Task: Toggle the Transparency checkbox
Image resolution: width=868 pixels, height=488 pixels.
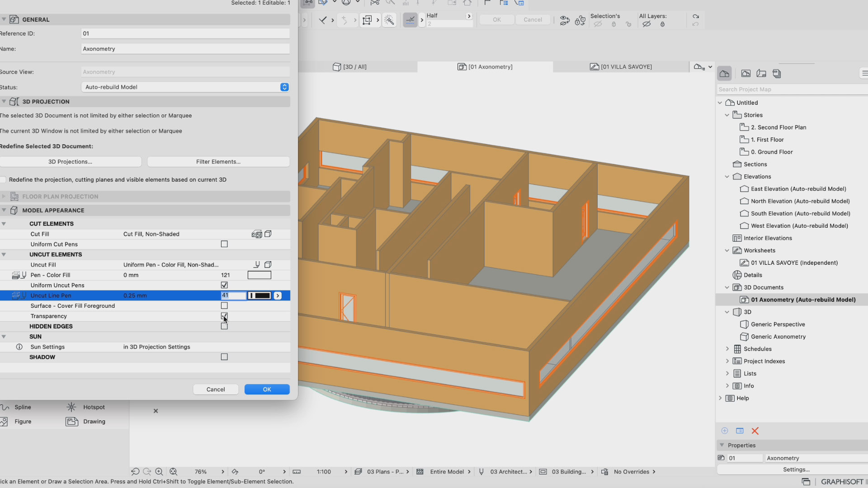Action: (224, 316)
